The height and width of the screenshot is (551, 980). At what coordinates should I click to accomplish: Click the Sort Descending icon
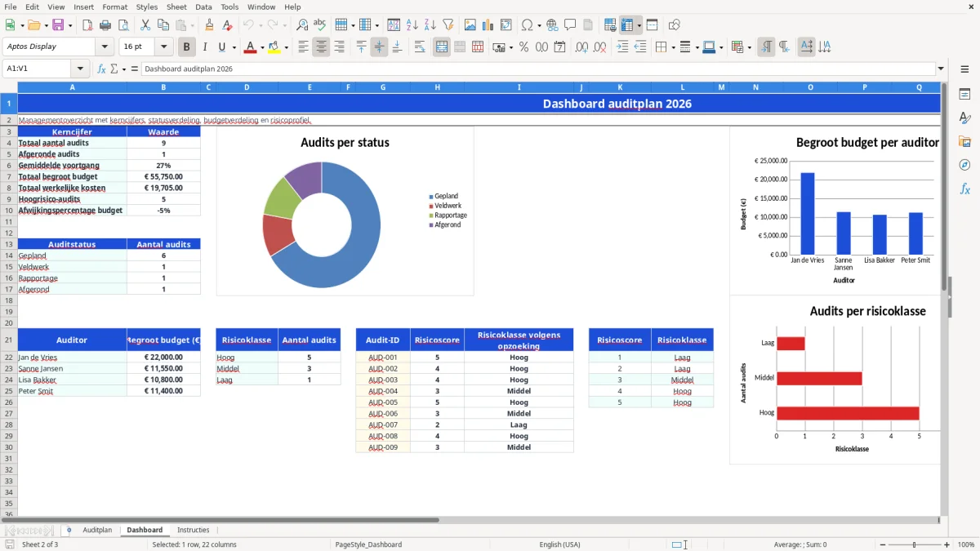(x=430, y=25)
